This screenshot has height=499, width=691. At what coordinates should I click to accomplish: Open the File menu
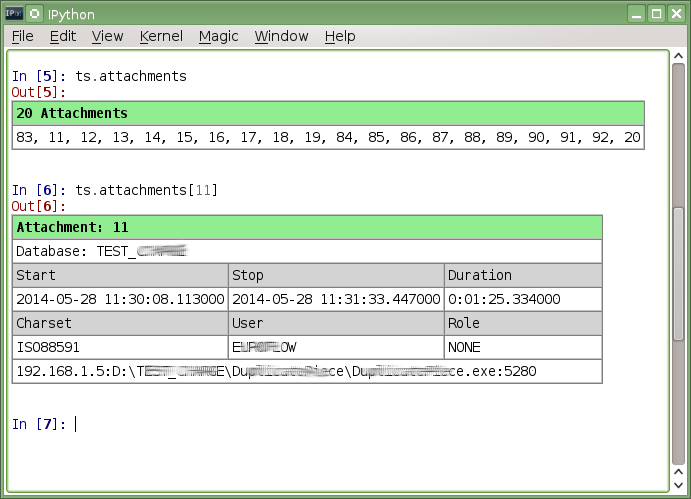pyautogui.click(x=22, y=36)
